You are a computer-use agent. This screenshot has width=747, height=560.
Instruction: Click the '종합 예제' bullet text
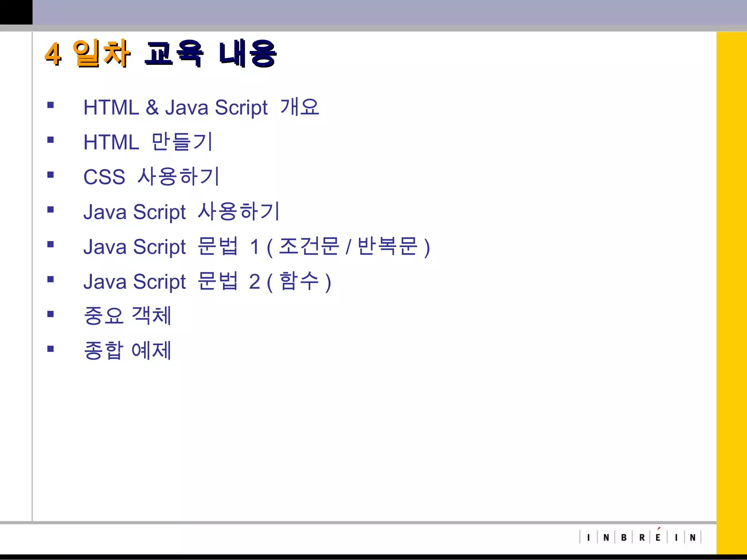[x=127, y=350]
